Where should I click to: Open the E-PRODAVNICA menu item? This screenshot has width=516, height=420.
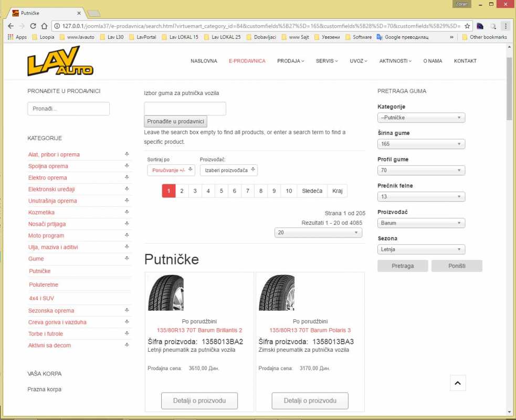click(247, 61)
